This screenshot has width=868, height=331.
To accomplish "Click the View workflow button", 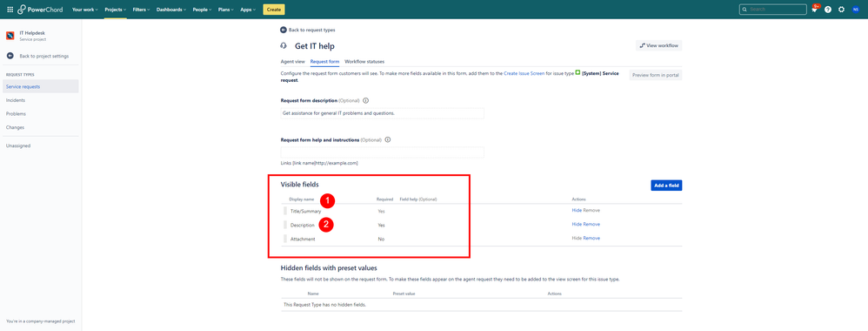I will pos(658,45).
